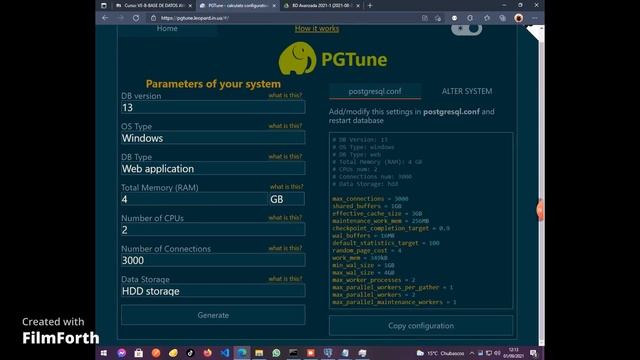Image resolution: width=640 pixels, height=360 pixels.
Task: Open WhatsApp from the taskbar
Action: pyautogui.click(x=276, y=353)
